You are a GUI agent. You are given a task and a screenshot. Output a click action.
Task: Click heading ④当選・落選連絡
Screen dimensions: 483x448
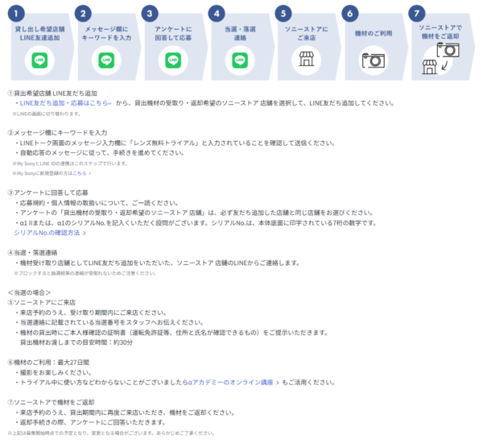[32, 253]
